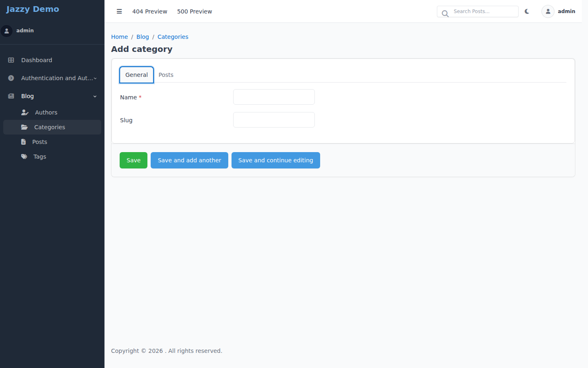Click the green Save button
Viewport: 588px width, 368px height.
pyautogui.click(x=134, y=160)
